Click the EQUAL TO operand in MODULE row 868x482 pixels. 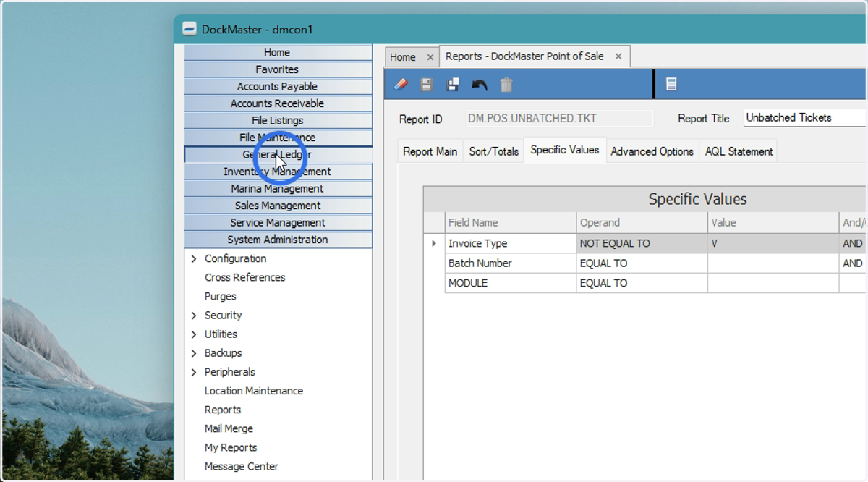tap(642, 283)
